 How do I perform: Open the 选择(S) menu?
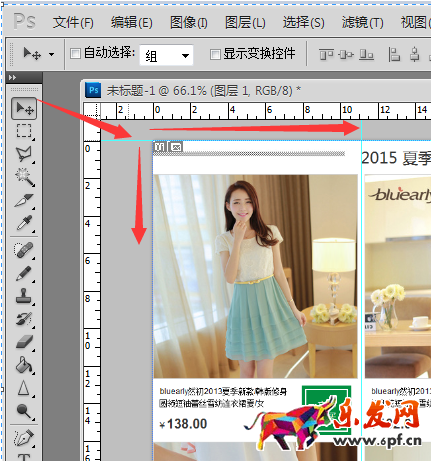(304, 23)
